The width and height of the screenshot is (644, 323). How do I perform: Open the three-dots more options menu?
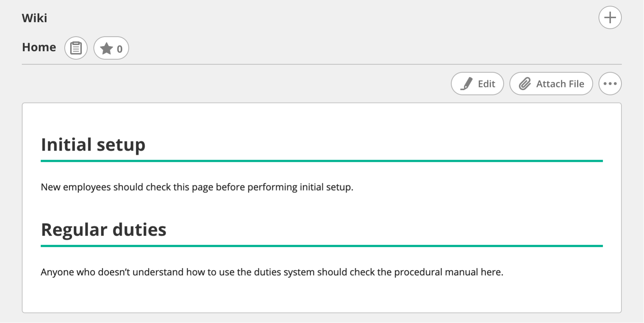click(x=610, y=84)
